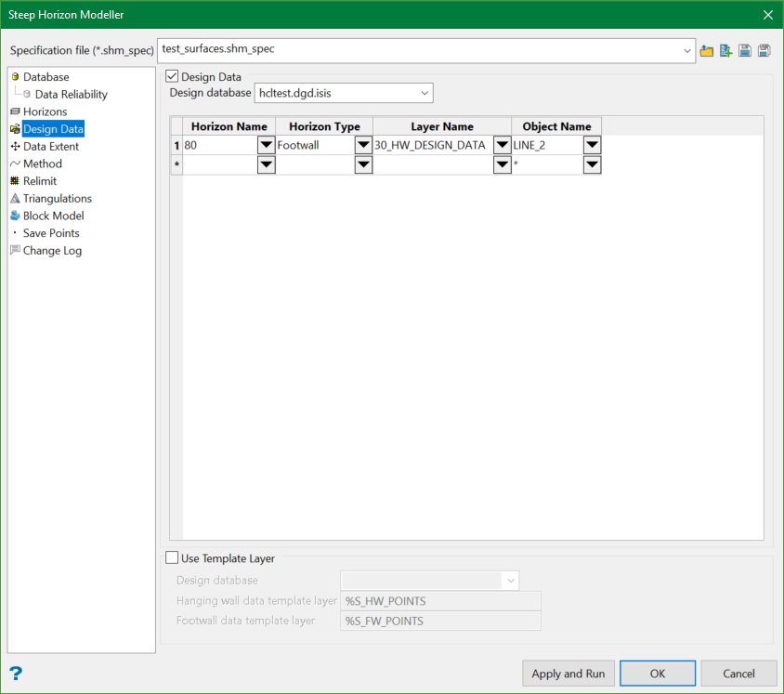The height and width of the screenshot is (694, 784).
Task: Click the blue help question mark icon
Action: tap(16, 674)
